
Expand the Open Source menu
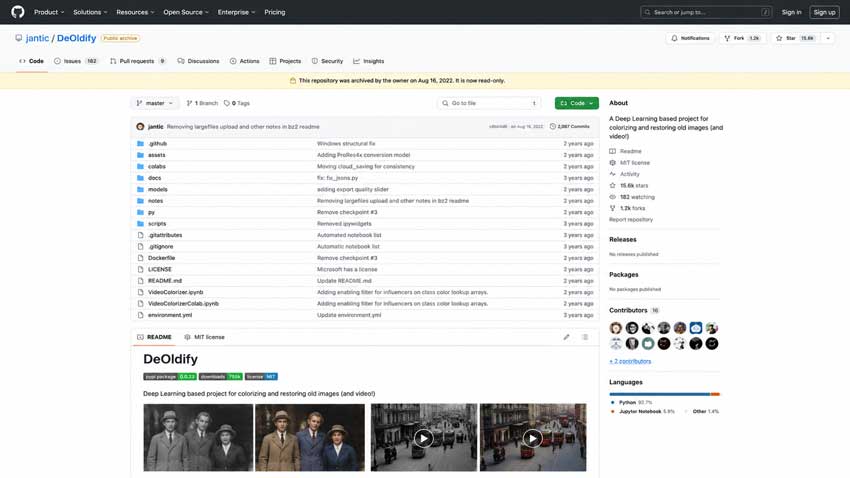coord(186,12)
